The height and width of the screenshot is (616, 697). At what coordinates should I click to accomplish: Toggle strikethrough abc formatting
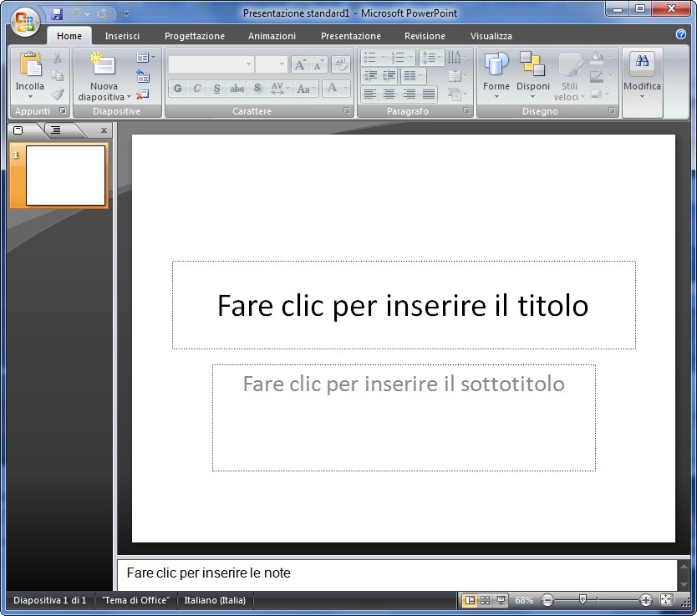pos(237,89)
